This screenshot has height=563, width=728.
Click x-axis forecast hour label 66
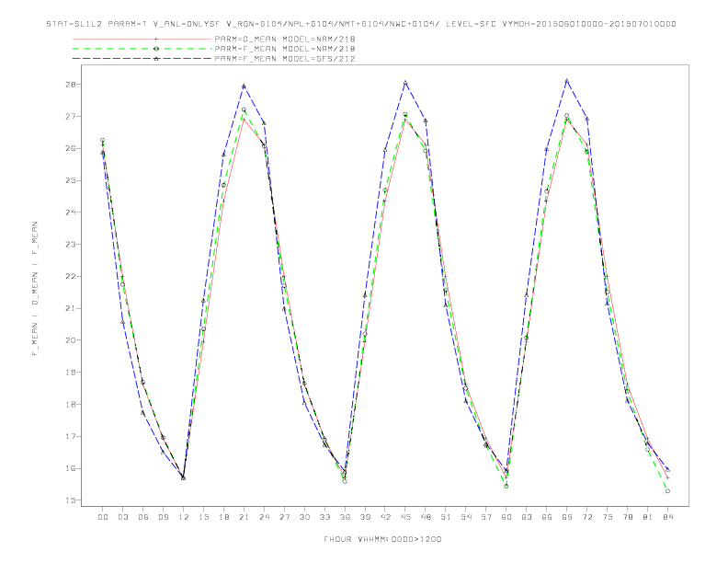pyautogui.click(x=547, y=517)
